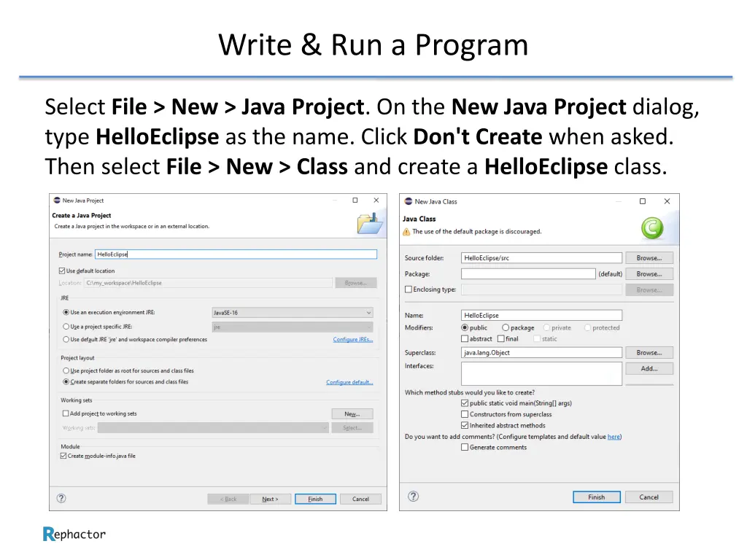The width and height of the screenshot is (747, 560).
Task: Click Eclipse icon in New Java Project title bar
Action: [x=57, y=201]
